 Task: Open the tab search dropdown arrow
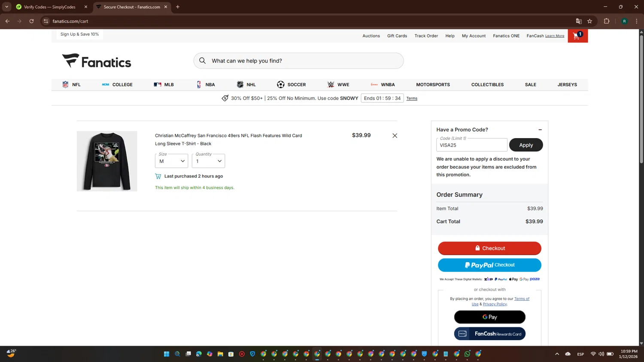pos(6,7)
